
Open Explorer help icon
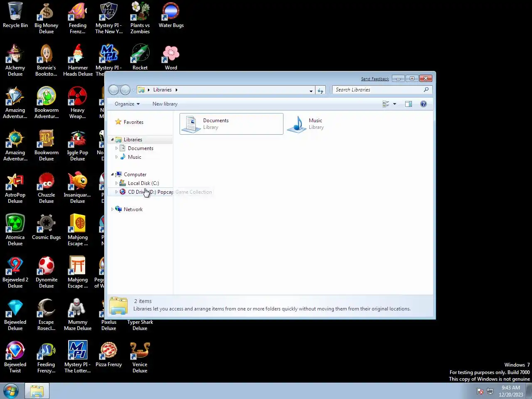424,104
